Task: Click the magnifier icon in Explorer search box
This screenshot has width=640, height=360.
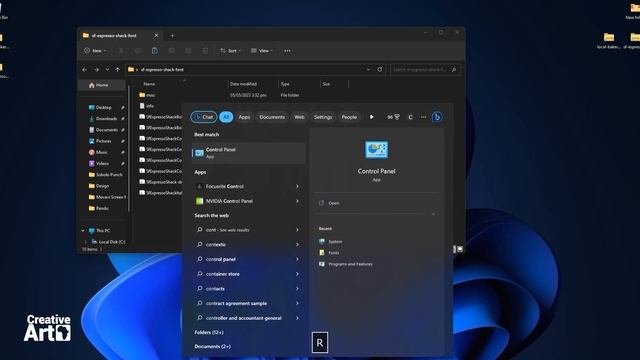Action: pos(454,70)
